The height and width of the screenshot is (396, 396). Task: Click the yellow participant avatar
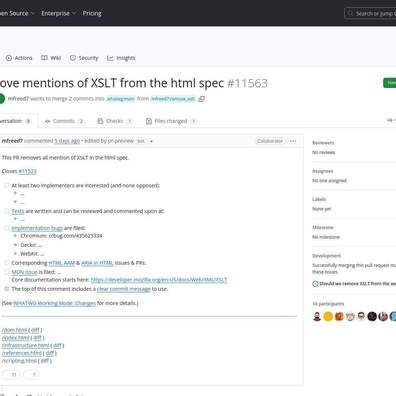pos(328,316)
